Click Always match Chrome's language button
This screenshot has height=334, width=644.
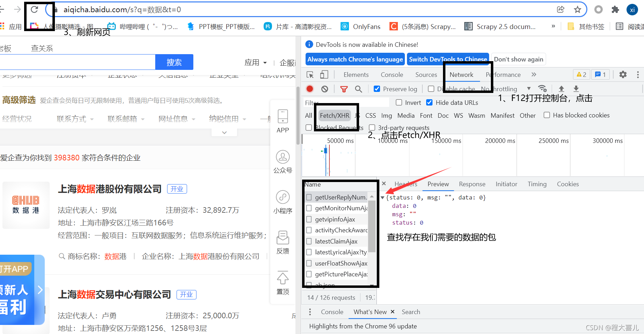pyautogui.click(x=355, y=59)
